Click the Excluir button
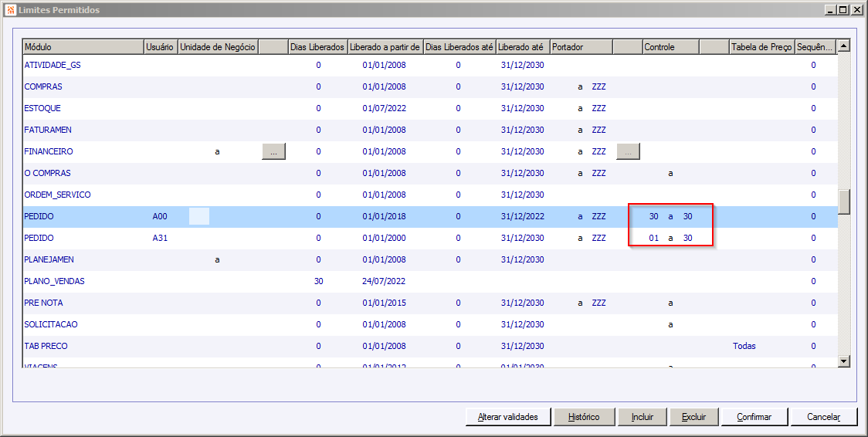Screen dimensions: 868x437 [x=693, y=417]
